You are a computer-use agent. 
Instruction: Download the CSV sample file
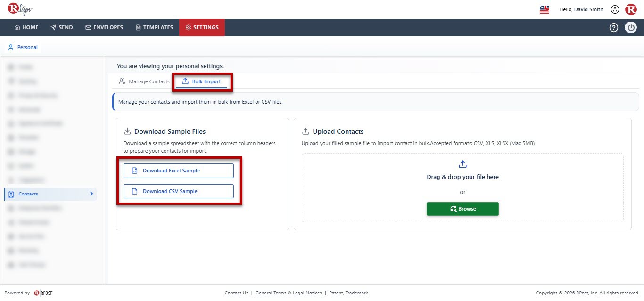point(179,191)
